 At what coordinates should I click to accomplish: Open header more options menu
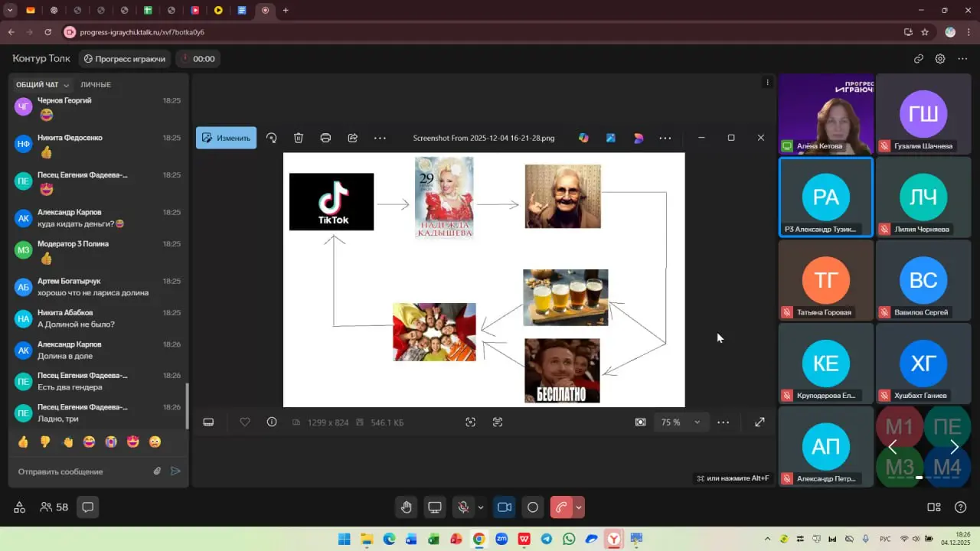(x=962, y=58)
